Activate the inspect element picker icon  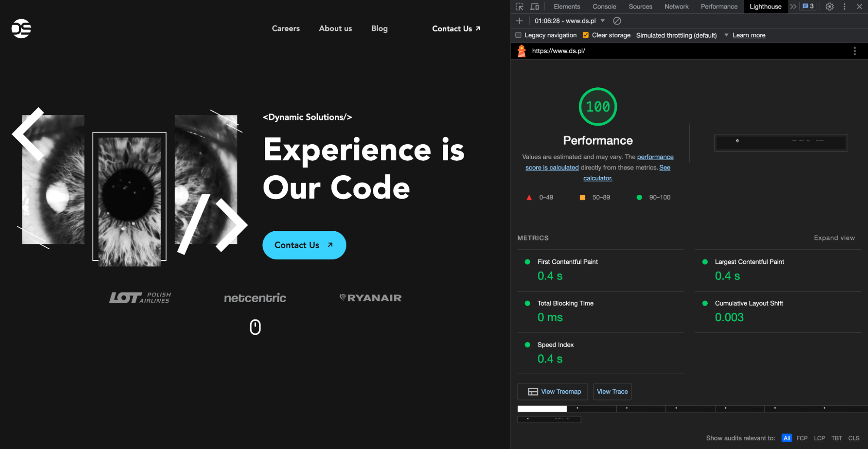click(x=519, y=7)
